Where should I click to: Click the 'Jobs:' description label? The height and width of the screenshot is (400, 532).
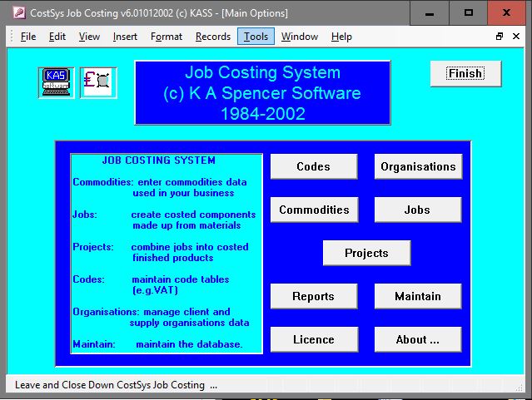[x=85, y=215]
